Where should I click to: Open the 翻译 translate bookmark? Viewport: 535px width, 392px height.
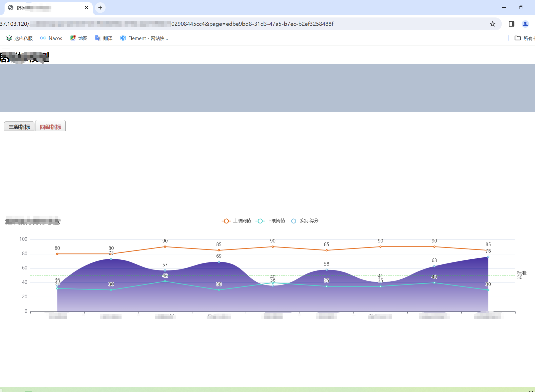pos(104,38)
